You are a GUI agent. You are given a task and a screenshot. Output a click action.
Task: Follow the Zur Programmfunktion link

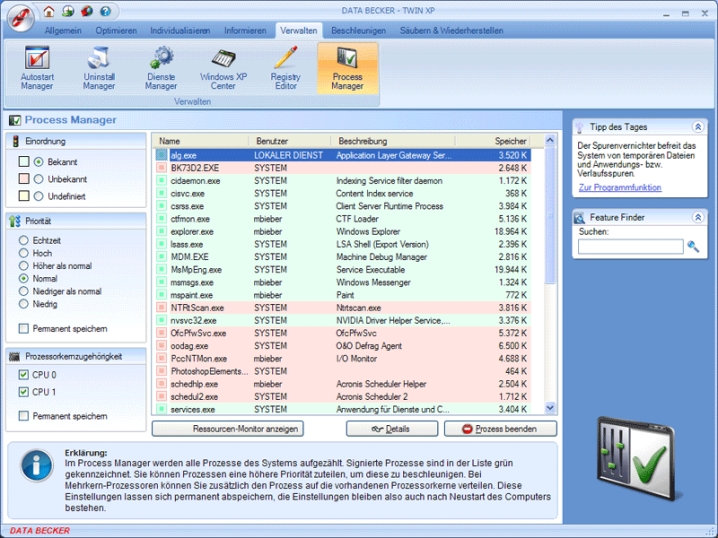(x=619, y=187)
